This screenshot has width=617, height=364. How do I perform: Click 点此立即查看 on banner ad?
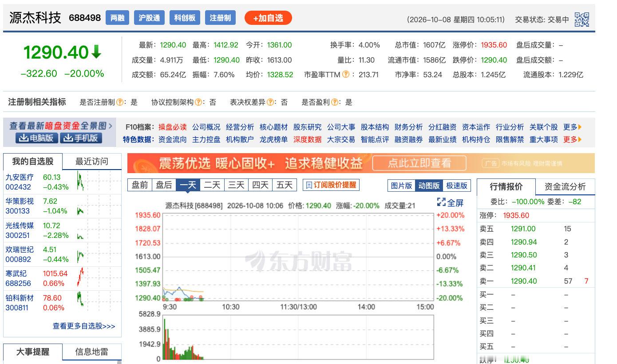pos(419,163)
